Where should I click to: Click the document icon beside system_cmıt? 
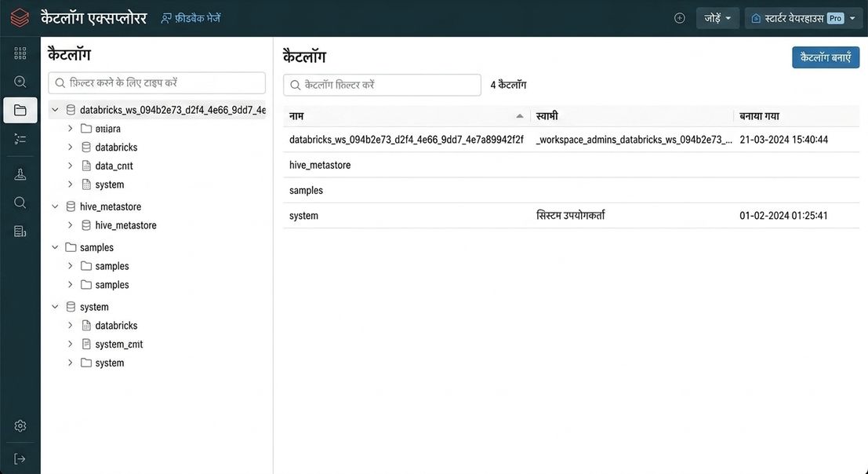(x=86, y=344)
